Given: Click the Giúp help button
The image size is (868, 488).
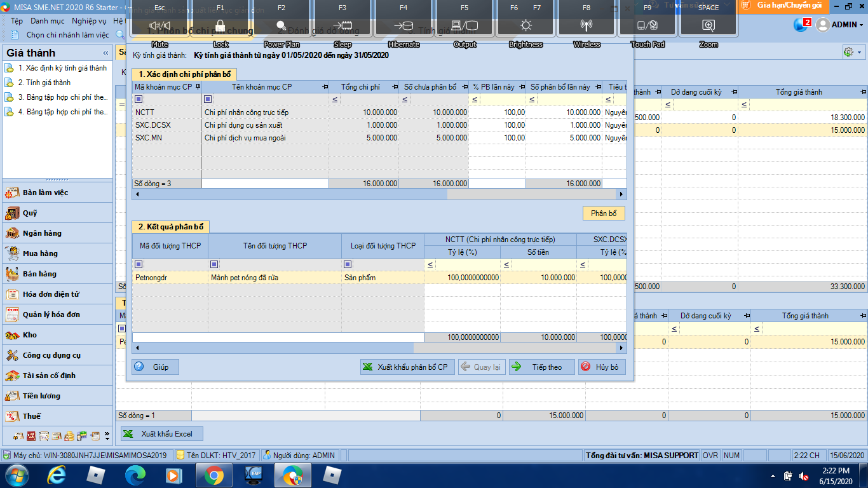Looking at the screenshot, I should (155, 367).
